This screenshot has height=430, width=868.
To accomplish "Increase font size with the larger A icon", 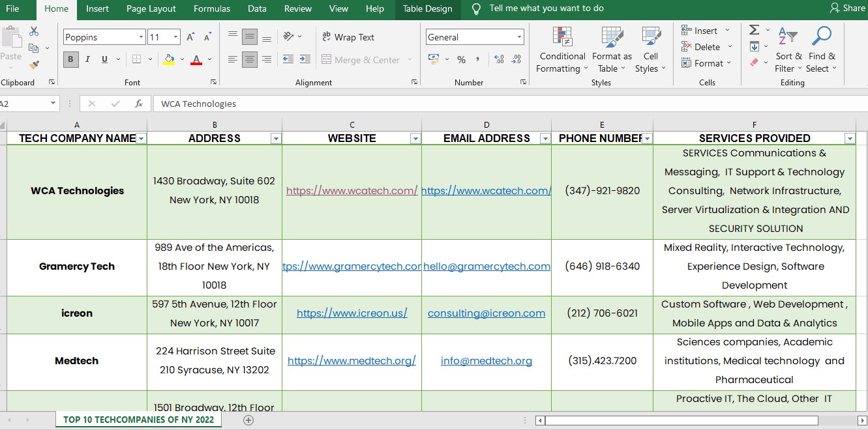I will 190,37.
